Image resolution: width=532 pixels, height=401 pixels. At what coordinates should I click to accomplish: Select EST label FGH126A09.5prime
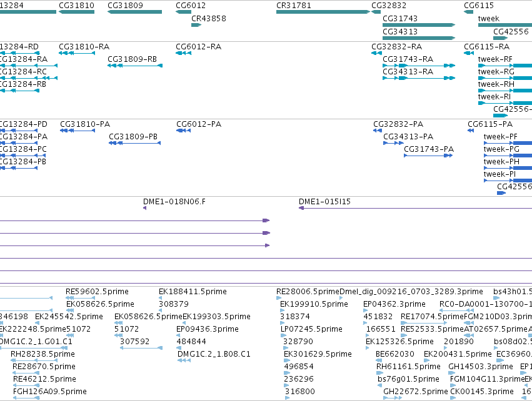pyautogui.click(x=50, y=392)
